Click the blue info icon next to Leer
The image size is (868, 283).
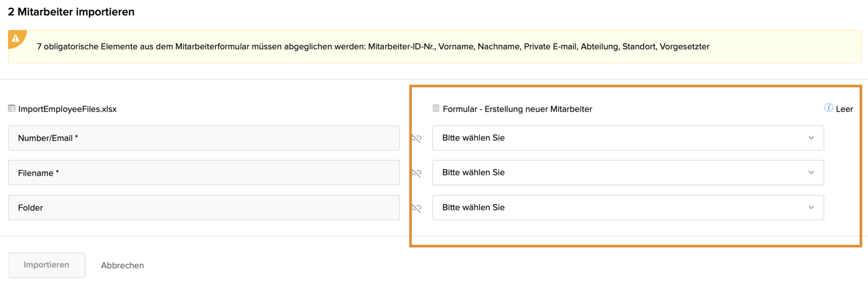click(828, 108)
